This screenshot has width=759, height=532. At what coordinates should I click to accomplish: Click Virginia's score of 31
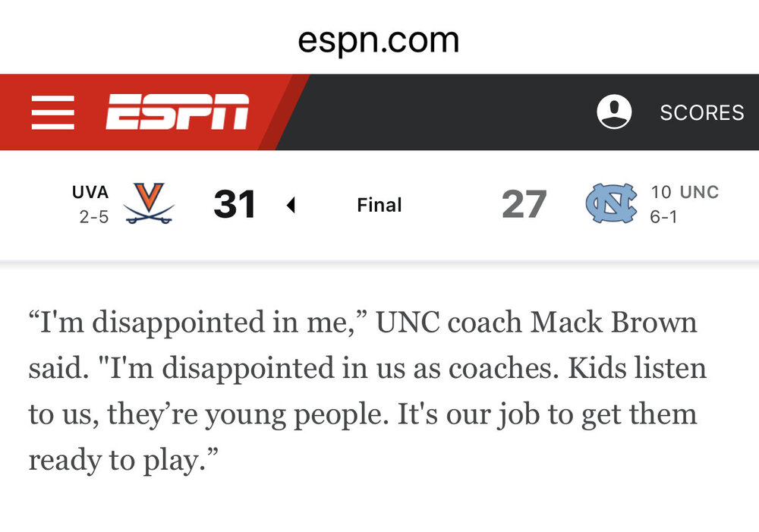pos(235,205)
